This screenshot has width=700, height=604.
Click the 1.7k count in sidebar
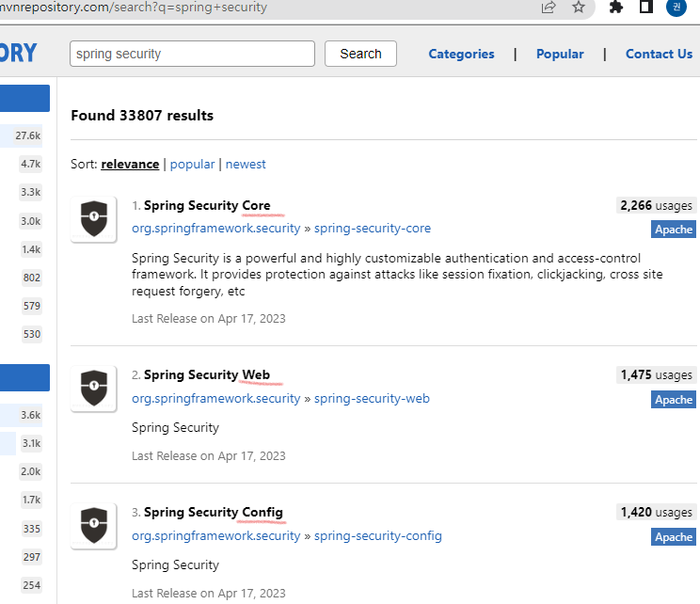[31, 500]
